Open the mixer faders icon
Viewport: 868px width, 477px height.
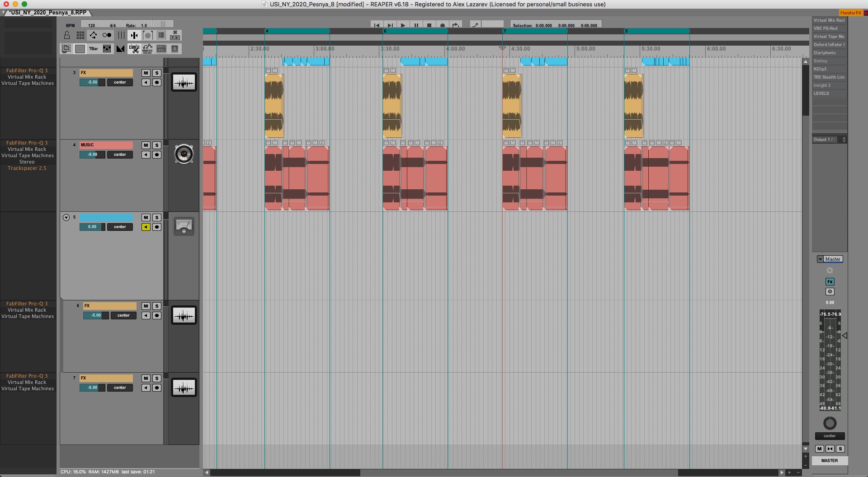[107, 49]
